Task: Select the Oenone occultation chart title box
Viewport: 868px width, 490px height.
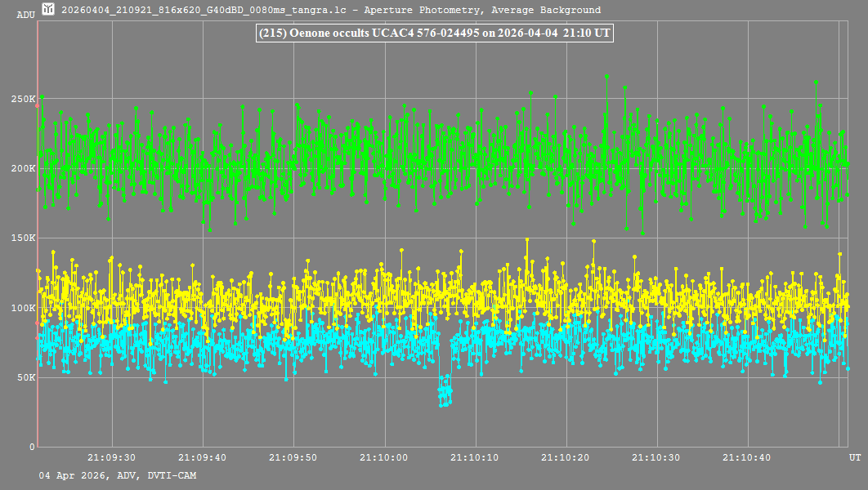Action: click(x=435, y=33)
